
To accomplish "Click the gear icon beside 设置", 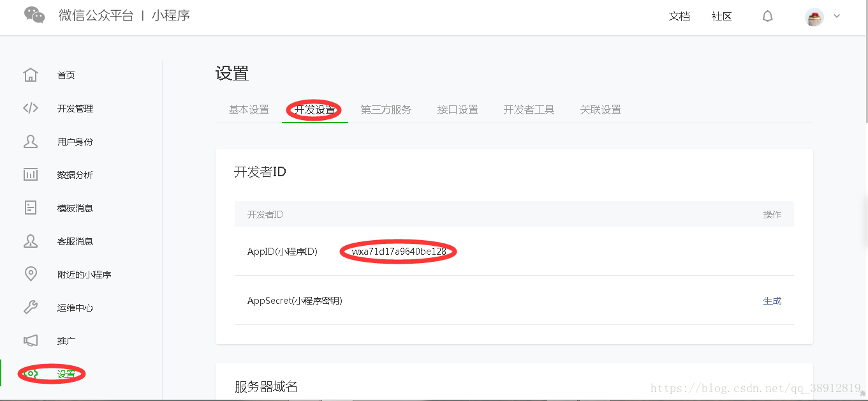I will pos(31,374).
